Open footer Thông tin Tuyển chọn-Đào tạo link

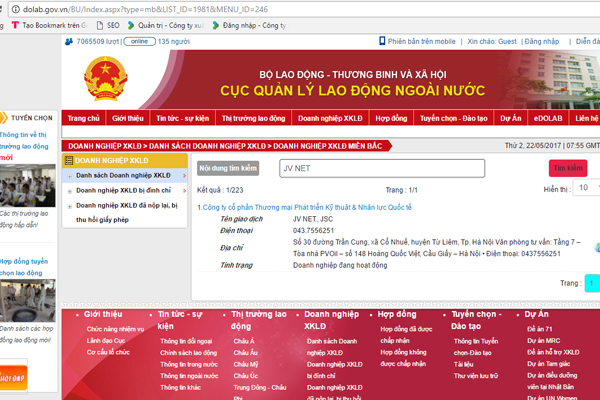click(476, 347)
